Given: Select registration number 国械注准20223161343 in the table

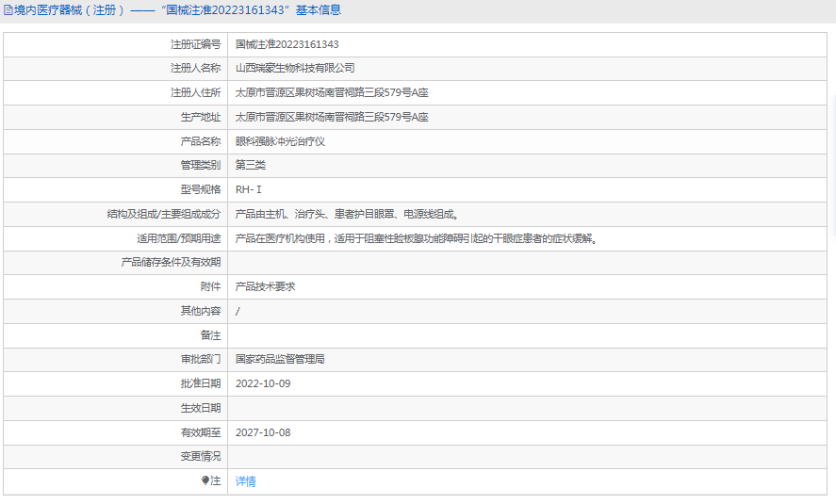Looking at the screenshot, I should (287, 44).
